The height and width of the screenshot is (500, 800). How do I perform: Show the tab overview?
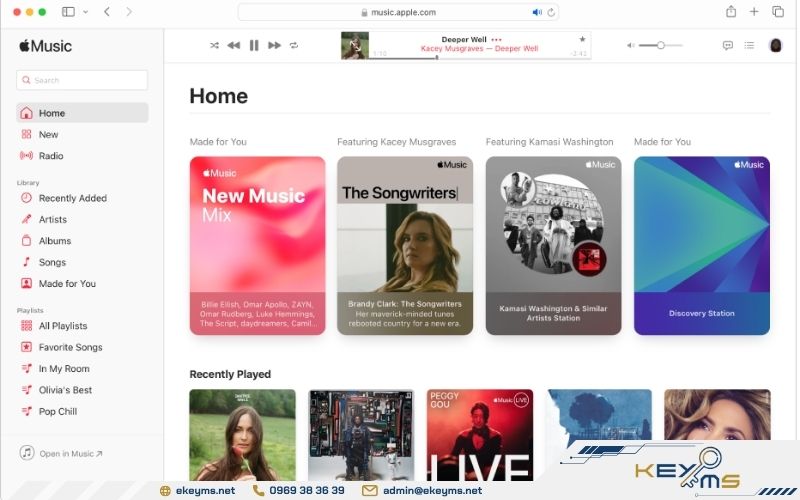coord(778,11)
